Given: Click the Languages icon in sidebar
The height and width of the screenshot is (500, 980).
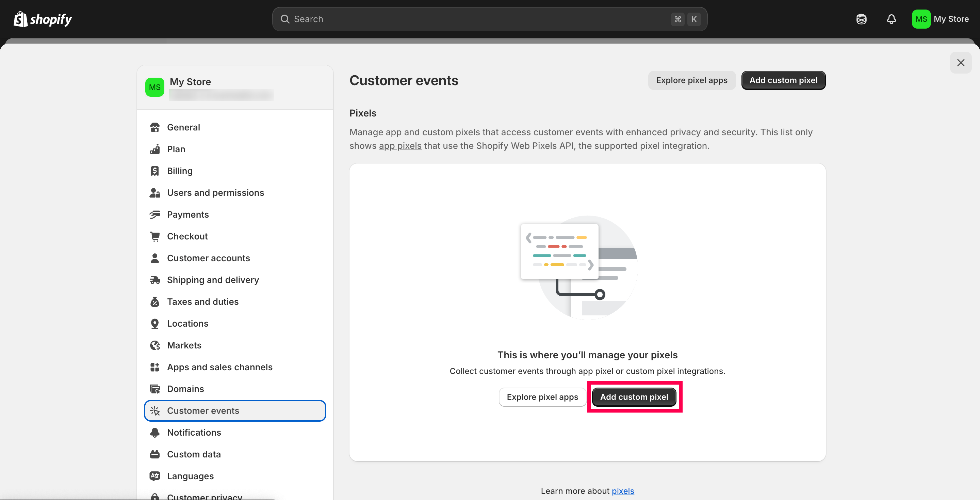Looking at the screenshot, I should (x=154, y=476).
